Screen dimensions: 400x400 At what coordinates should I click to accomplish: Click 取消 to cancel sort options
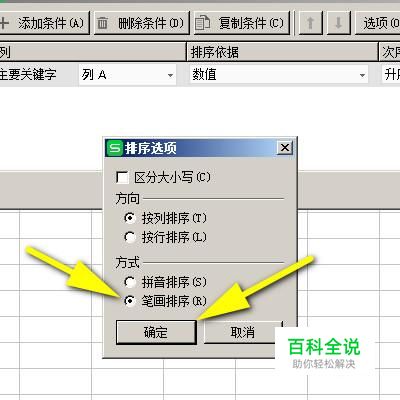243,332
